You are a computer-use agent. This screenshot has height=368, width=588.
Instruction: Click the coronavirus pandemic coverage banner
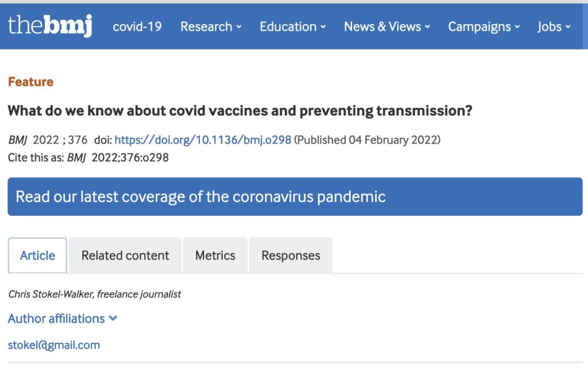tap(295, 196)
